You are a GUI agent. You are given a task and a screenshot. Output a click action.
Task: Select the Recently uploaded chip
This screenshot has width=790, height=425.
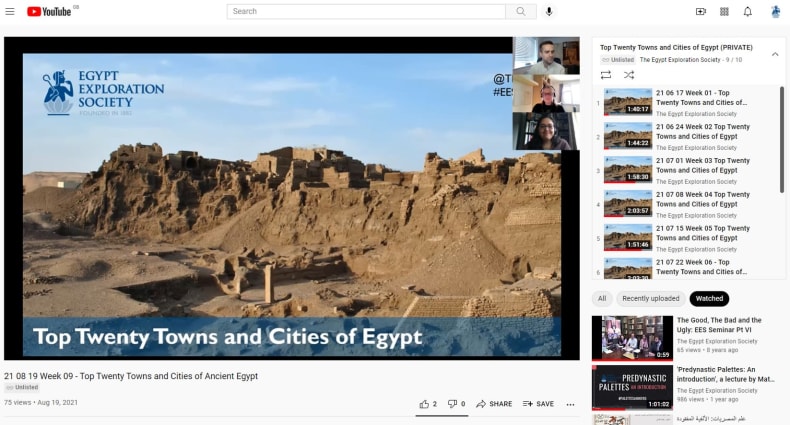point(650,299)
